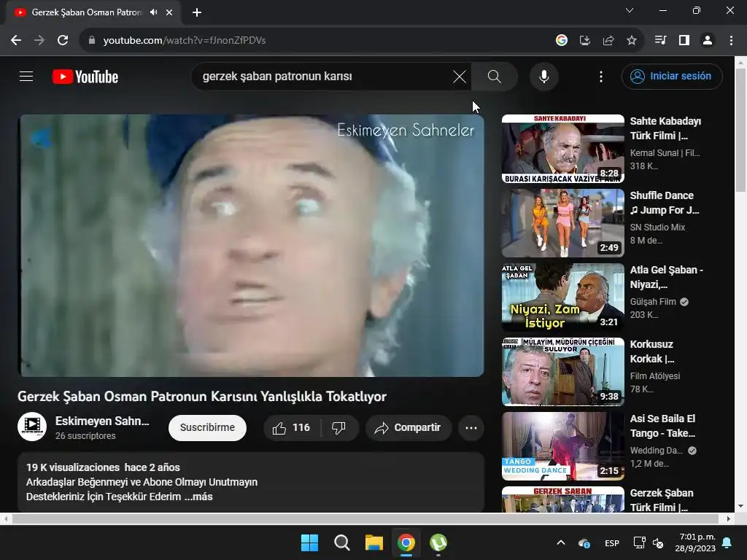Like the video with thumbs up
Screen dimensions: 747x560
292,427
